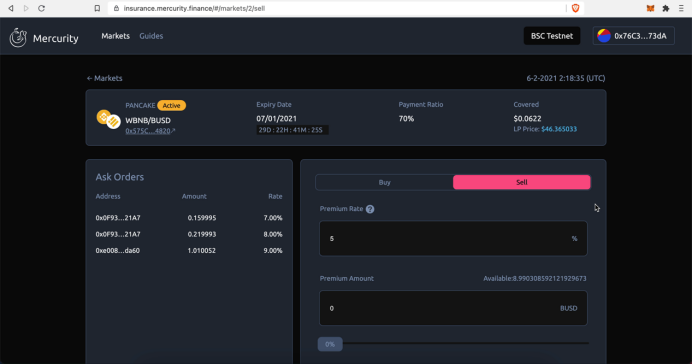Click the Premium Rate help question icon
Viewport: 692px width, 364px height.
click(370, 209)
